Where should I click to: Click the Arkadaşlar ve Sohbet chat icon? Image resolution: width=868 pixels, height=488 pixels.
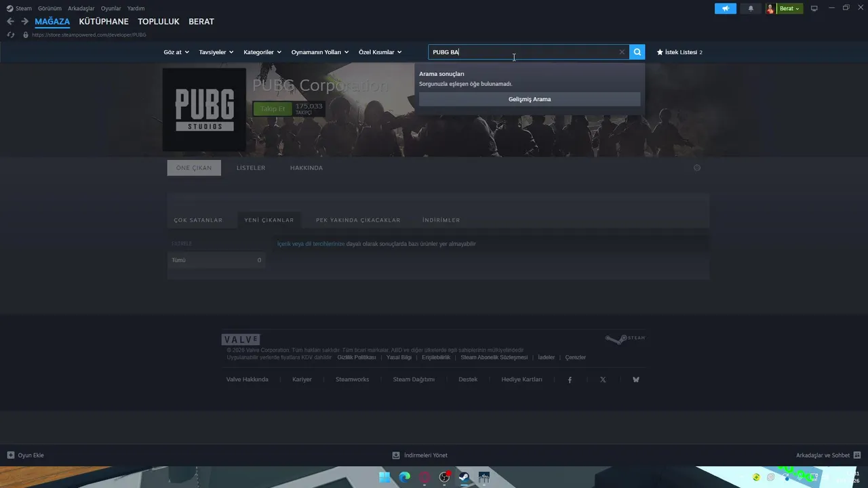pyautogui.click(x=857, y=455)
